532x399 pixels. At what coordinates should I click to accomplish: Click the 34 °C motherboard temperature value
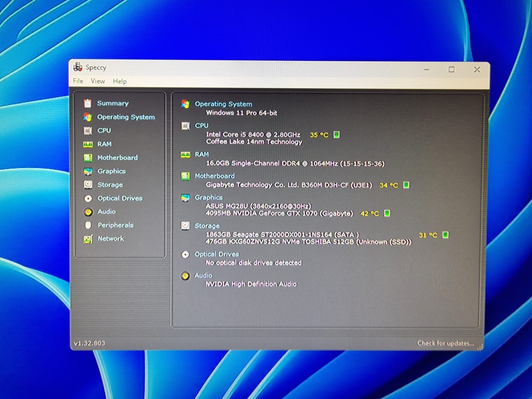tap(389, 185)
